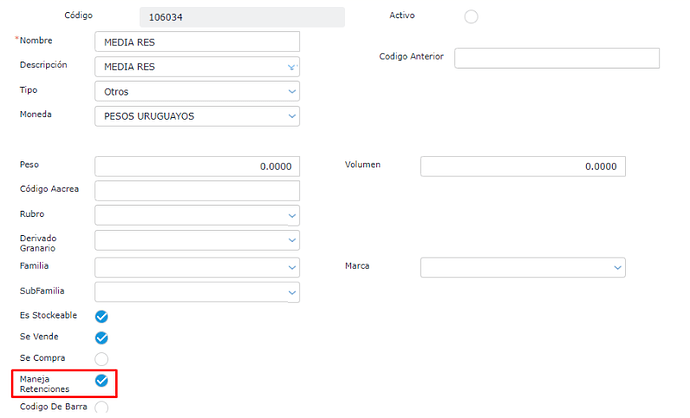Click the Volumen numeric field

click(x=522, y=166)
